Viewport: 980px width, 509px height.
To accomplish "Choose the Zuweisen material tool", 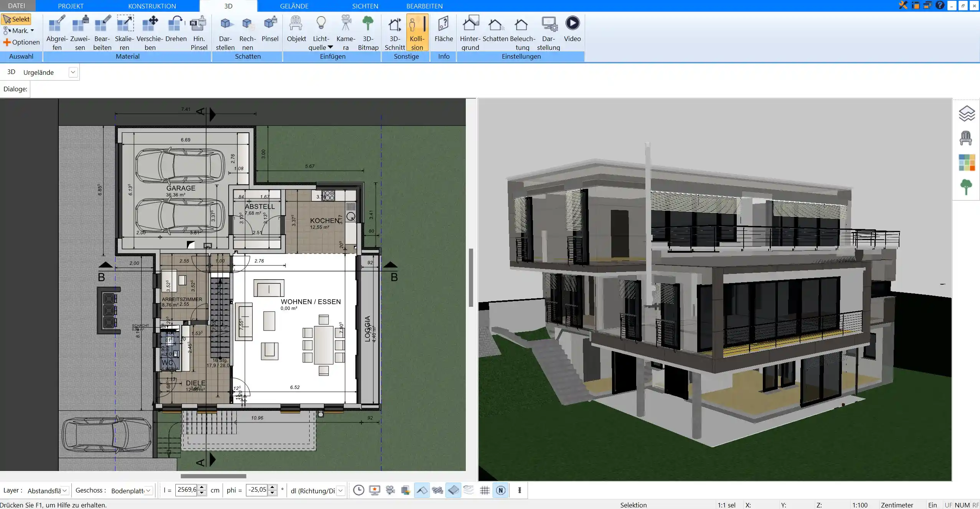I will point(80,33).
